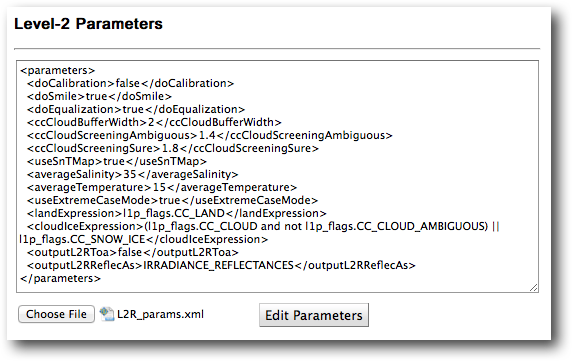
Task: Click the IRRADIANCE_REFLECTANCES value text
Action: coord(219,265)
